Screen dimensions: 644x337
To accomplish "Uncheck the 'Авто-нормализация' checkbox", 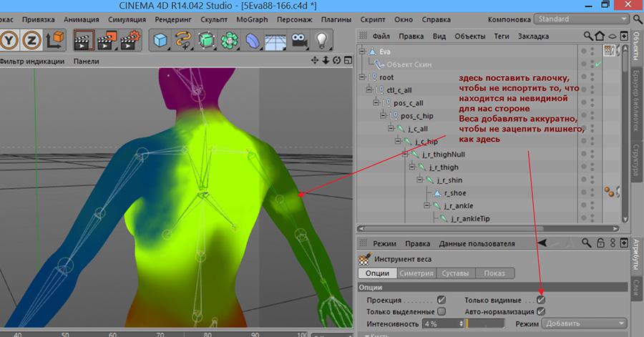I will click(x=541, y=312).
